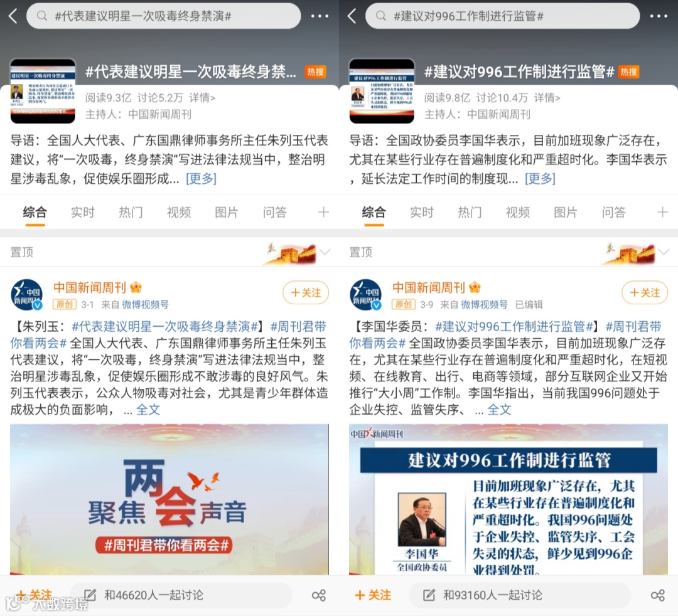Switch to 视频 tab in the right screen
This screenshot has width=678, height=616.
[x=518, y=212]
